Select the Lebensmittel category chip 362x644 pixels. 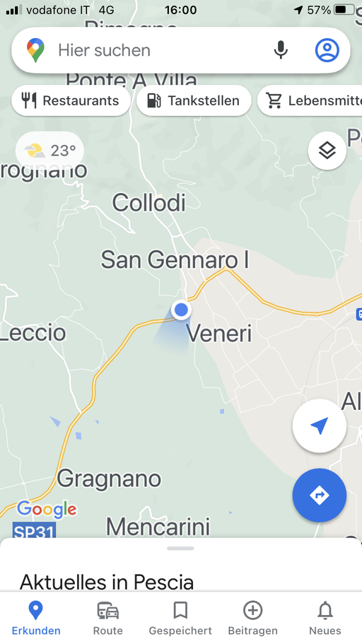point(310,100)
